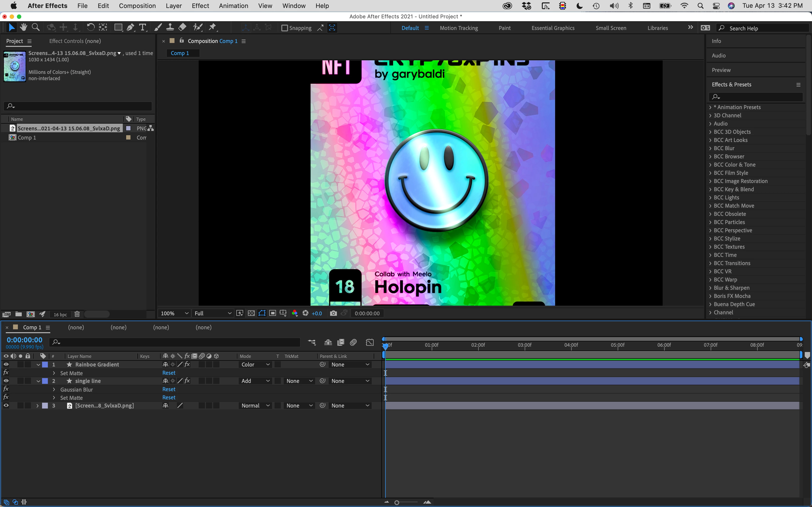Expand the Blur & Sharpen effects category

(710, 288)
